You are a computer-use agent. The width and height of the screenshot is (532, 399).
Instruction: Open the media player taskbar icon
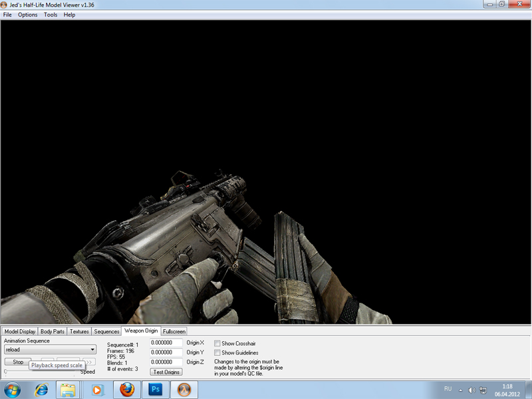click(96, 390)
